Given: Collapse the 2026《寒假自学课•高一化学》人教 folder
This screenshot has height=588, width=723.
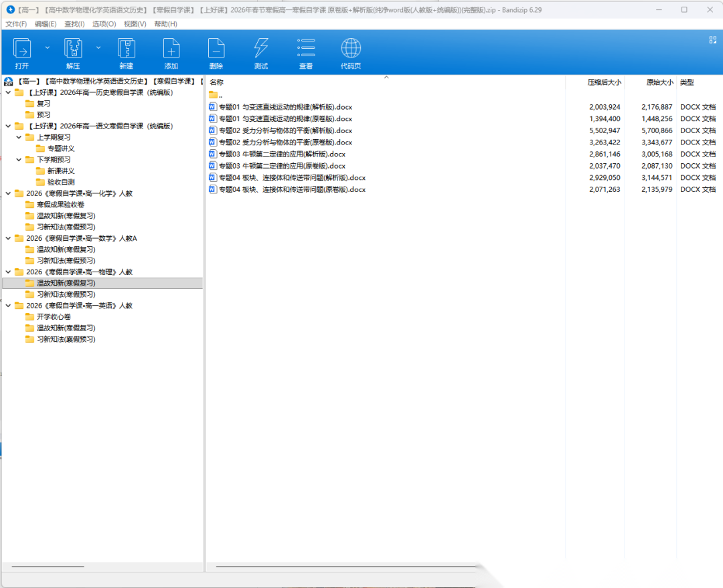Looking at the screenshot, I should (8, 193).
